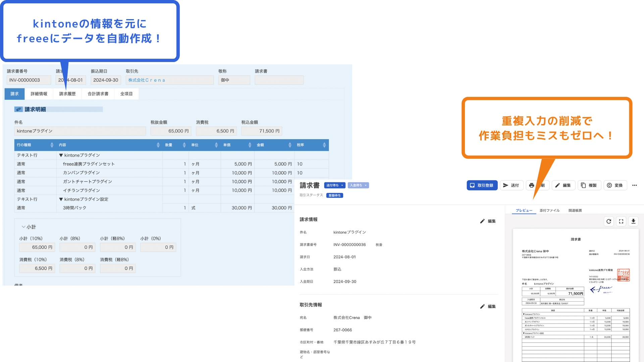Select the 請求 tab in kintone
The image size is (644, 362).
14,94
